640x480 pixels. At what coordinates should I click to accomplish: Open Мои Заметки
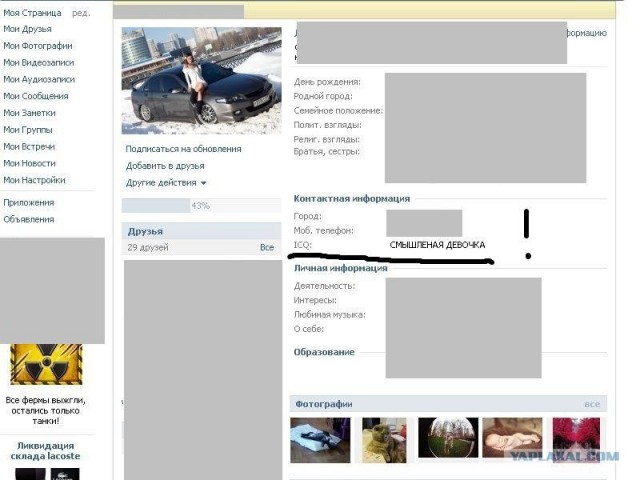point(29,113)
